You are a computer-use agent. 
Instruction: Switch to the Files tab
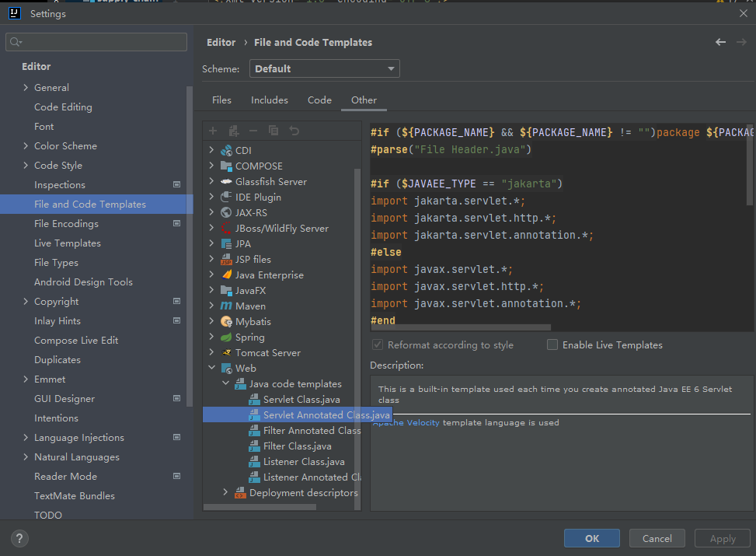(x=221, y=100)
